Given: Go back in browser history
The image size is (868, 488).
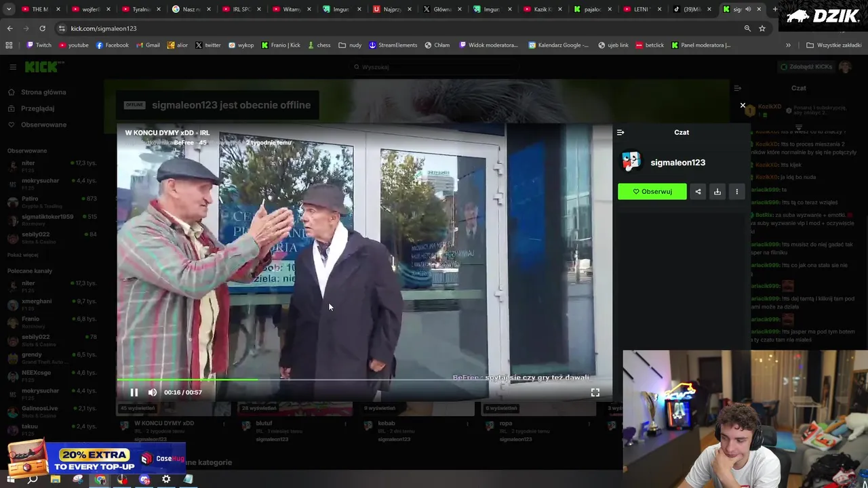Looking at the screenshot, I should pyautogui.click(x=9, y=28).
